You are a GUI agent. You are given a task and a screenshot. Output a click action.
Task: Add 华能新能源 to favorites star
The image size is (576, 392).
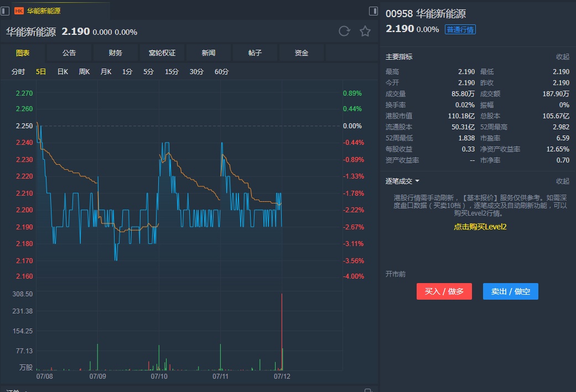[365, 31]
